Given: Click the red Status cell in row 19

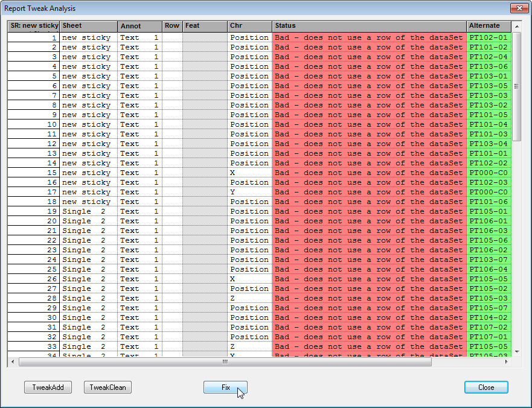Looking at the screenshot, I should coord(369,211).
